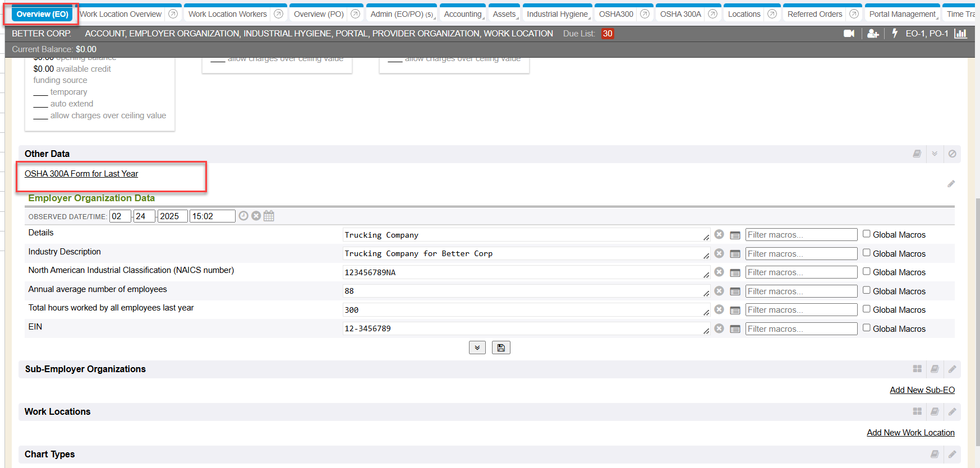Image resolution: width=980 pixels, height=468 pixels.
Task: Expand Other Data with double chevron
Action: coord(935,154)
